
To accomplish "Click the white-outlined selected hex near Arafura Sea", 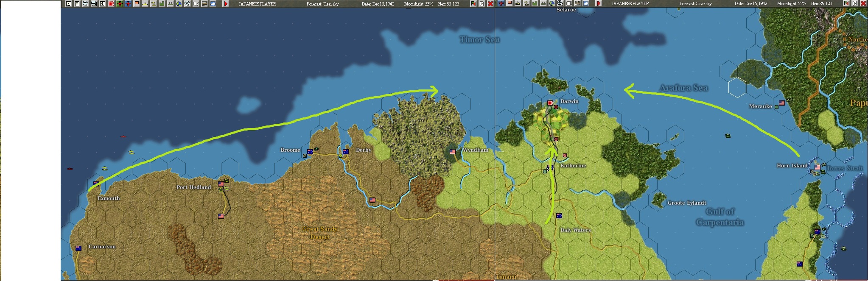I will [737, 87].
